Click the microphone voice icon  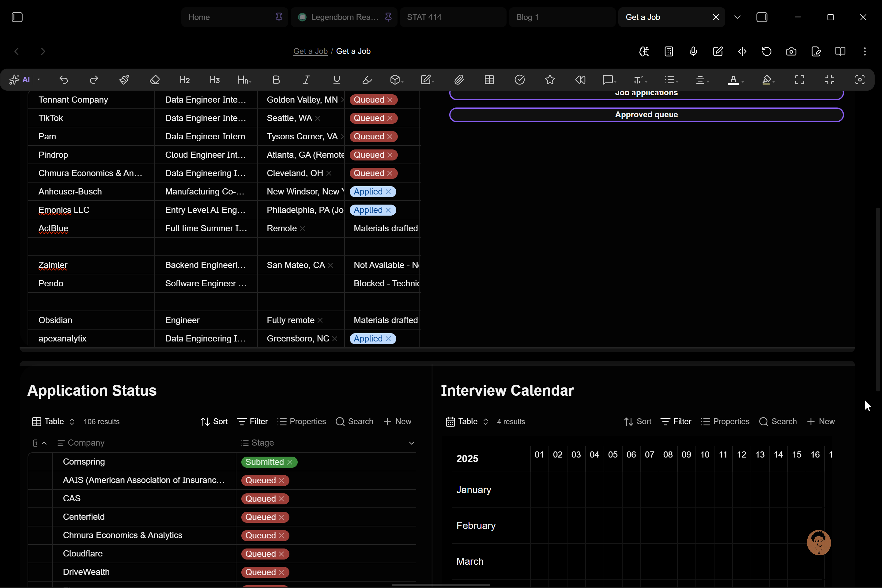[x=693, y=51]
